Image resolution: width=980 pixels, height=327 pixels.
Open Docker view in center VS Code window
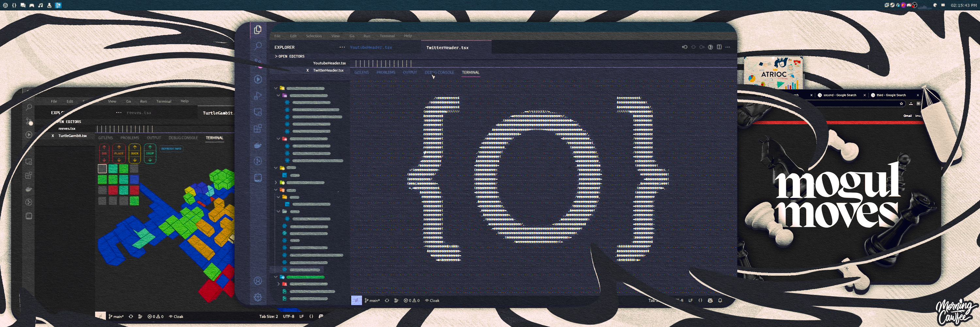(258, 145)
